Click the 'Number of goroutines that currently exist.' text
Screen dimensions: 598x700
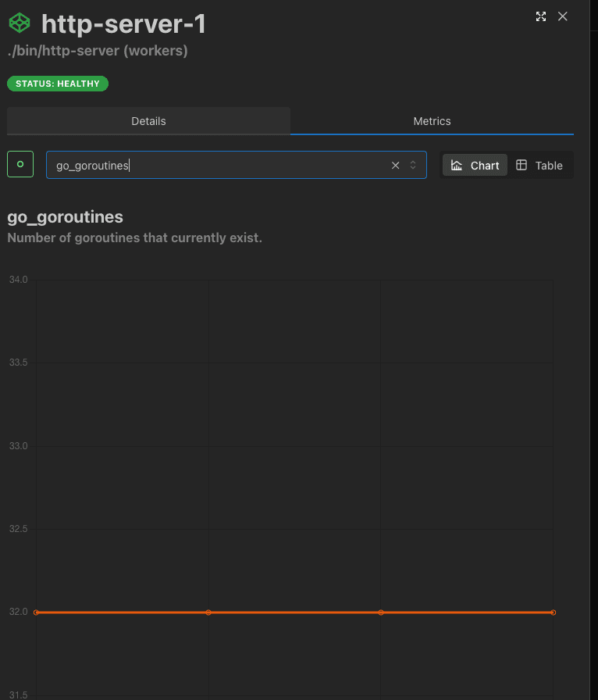coord(135,237)
